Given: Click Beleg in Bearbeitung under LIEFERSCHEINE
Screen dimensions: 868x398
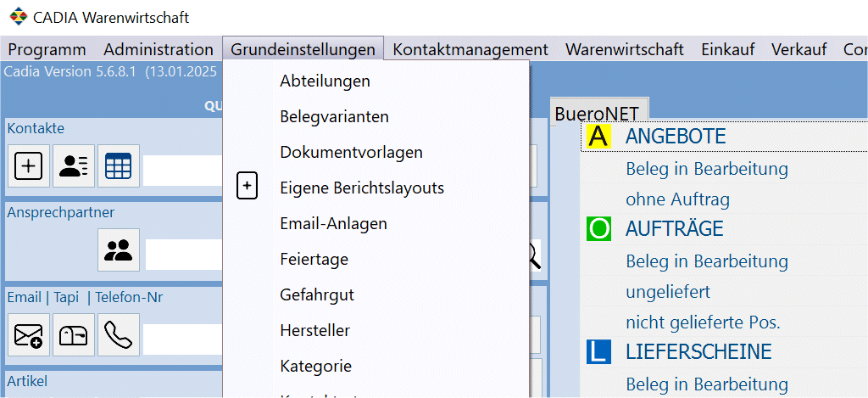Looking at the screenshot, I should (x=707, y=384).
